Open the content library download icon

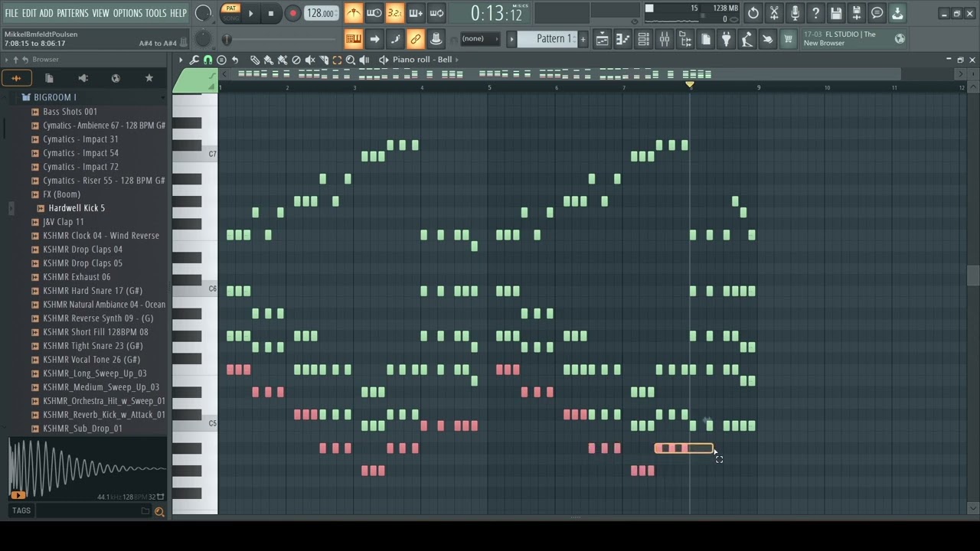(x=897, y=13)
